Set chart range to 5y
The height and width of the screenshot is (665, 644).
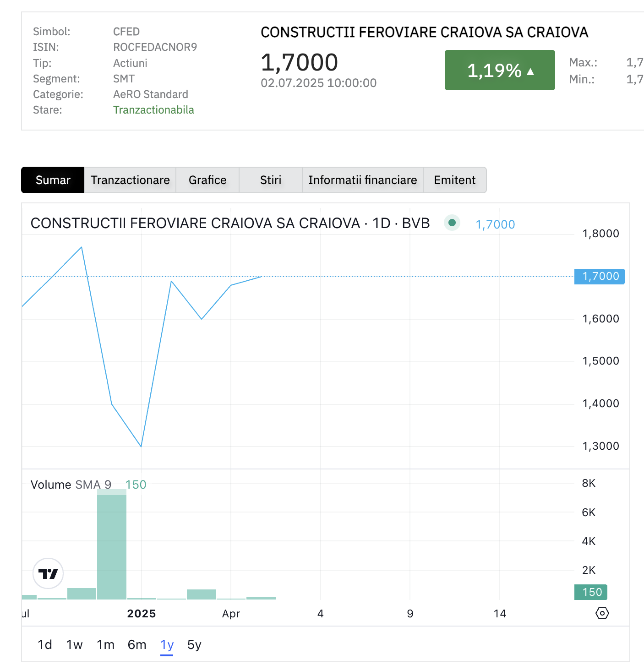pos(194,645)
